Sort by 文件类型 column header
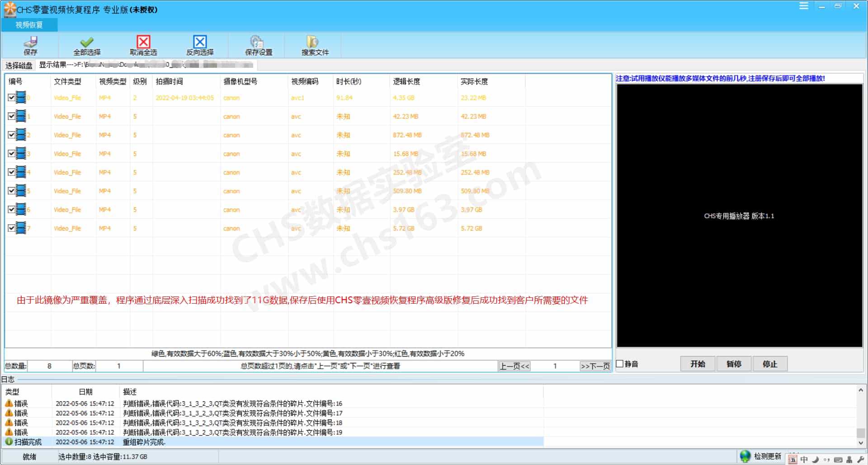Screen dimensions: 868x465 [x=73, y=81]
